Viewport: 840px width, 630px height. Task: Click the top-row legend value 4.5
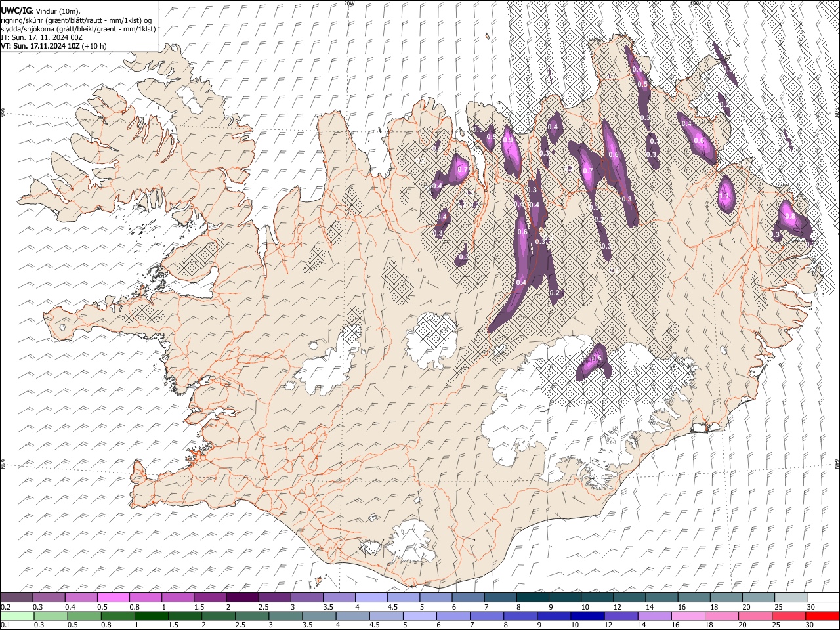coord(392,607)
